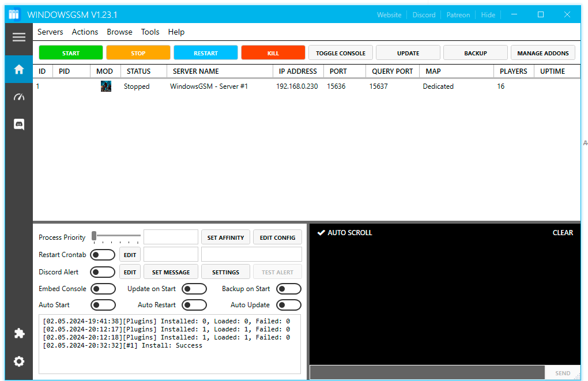Click the UPDATE button
The width and height of the screenshot is (588, 381).
click(x=408, y=53)
